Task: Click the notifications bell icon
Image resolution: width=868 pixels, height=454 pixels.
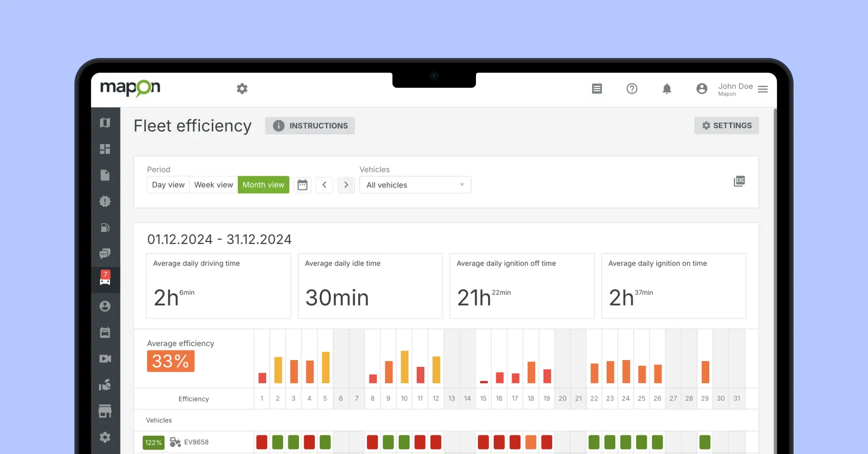Action: tap(666, 89)
